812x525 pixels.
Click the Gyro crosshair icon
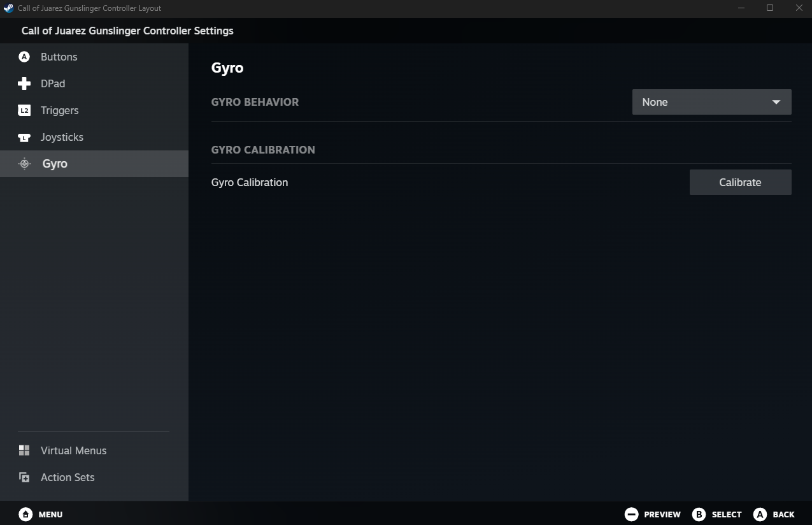point(24,164)
